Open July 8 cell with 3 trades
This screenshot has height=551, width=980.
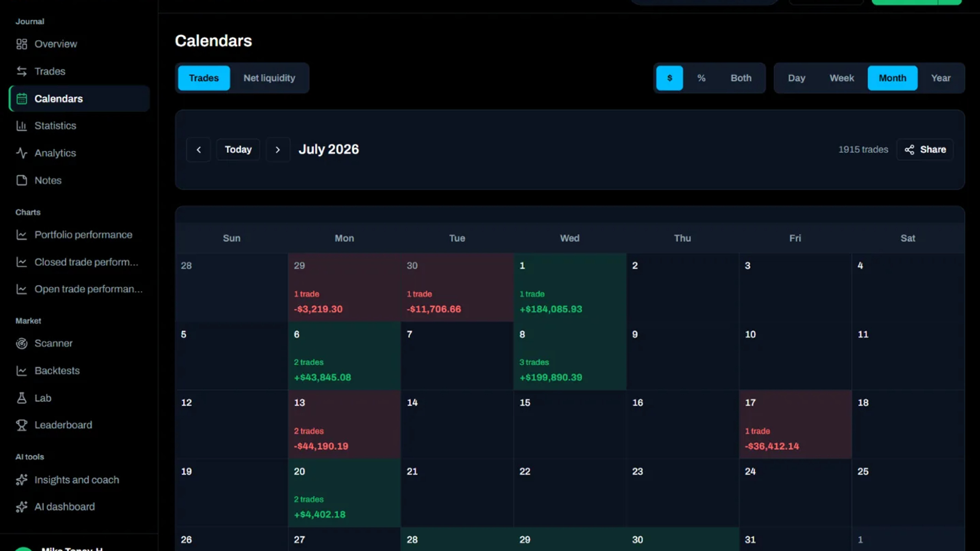pyautogui.click(x=570, y=356)
